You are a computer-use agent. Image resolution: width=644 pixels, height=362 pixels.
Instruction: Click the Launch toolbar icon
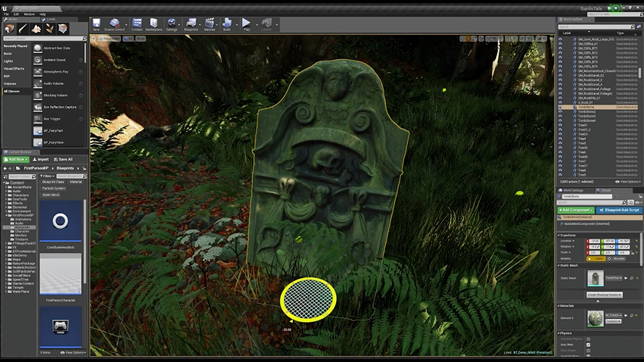point(266,23)
